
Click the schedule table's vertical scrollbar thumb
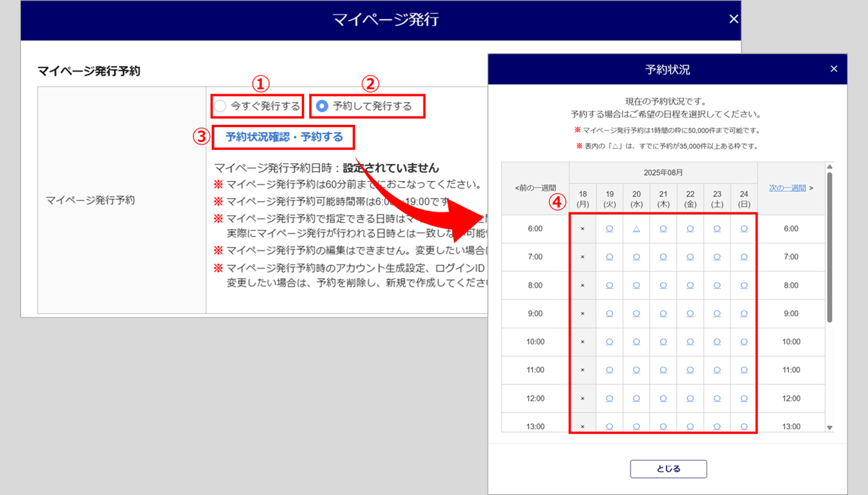(829, 245)
